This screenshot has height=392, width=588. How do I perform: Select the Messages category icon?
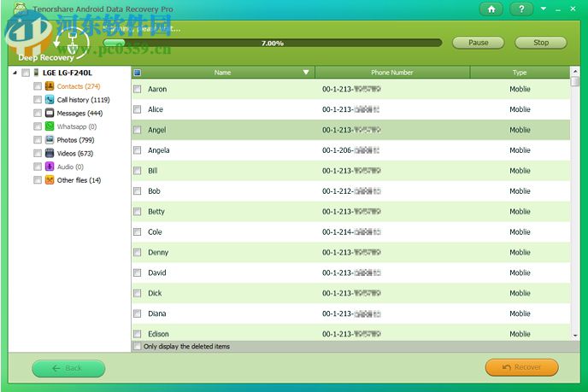pos(50,113)
